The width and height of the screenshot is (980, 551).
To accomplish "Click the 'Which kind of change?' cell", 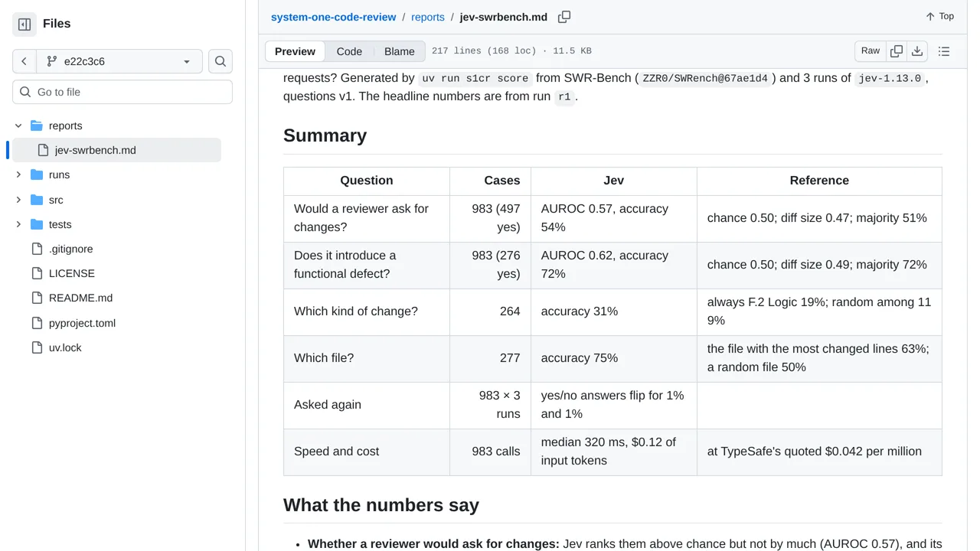I will [367, 311].
